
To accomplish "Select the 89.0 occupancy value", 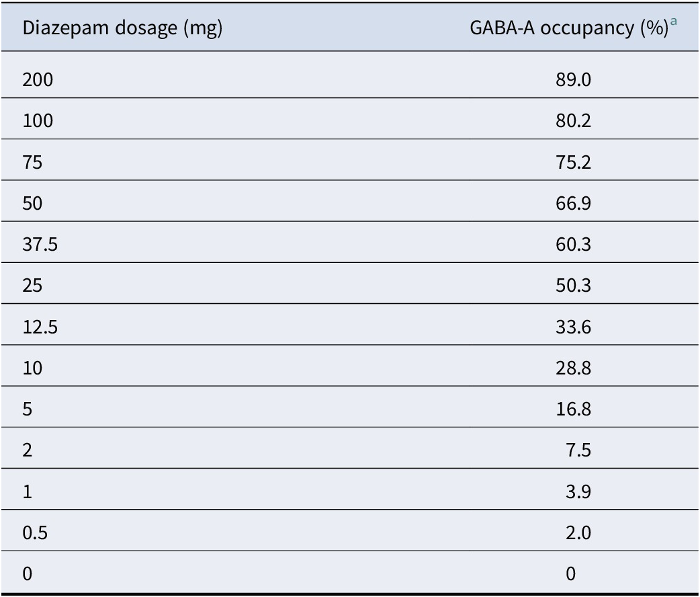I will [x=573, y=79].
